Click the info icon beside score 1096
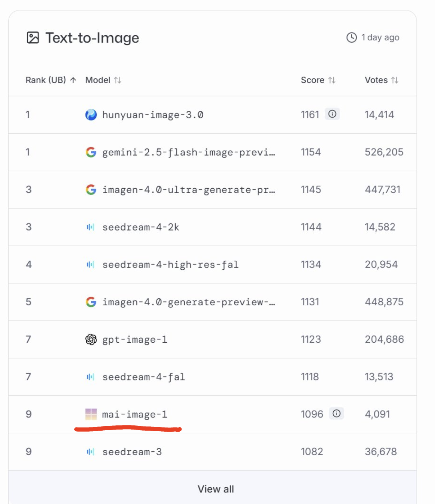 click(336, 413)
